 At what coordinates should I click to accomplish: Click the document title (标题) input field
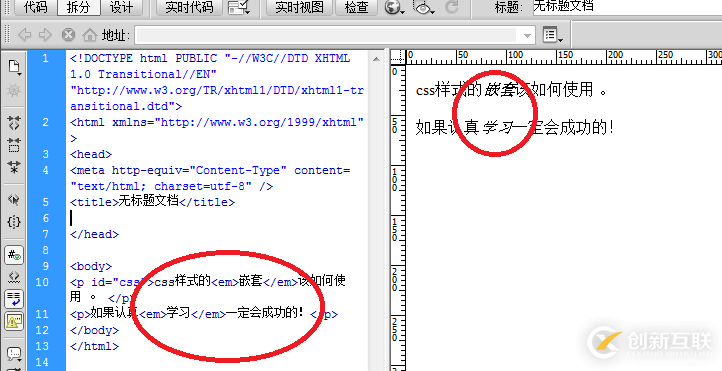(x=627, y=6)
